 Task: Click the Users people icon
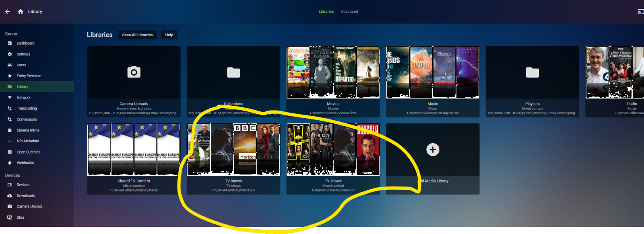tap(10, 65)
